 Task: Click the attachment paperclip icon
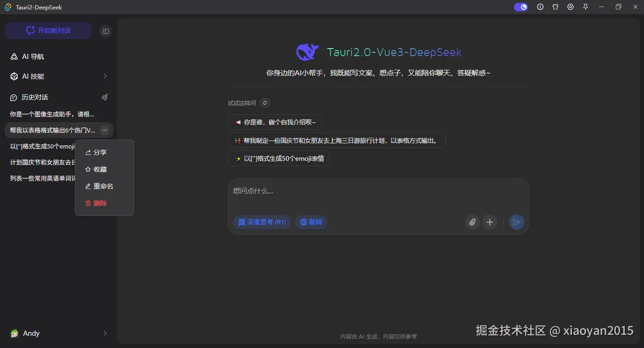coord(472,222)
